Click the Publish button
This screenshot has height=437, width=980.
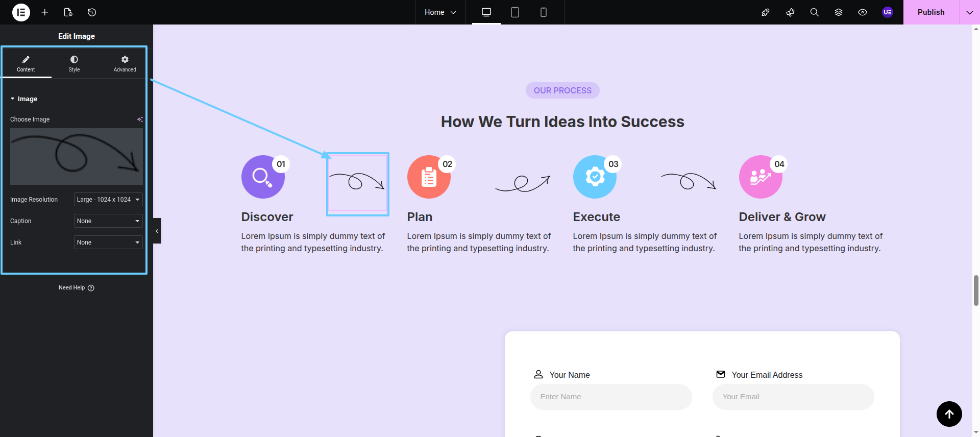930,12
